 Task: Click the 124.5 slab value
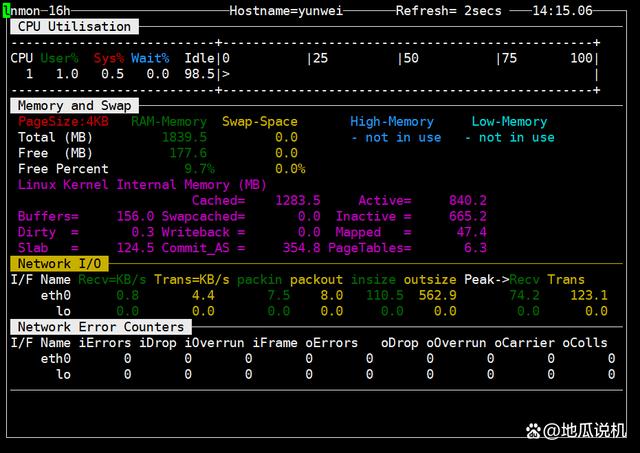[135, 248]
